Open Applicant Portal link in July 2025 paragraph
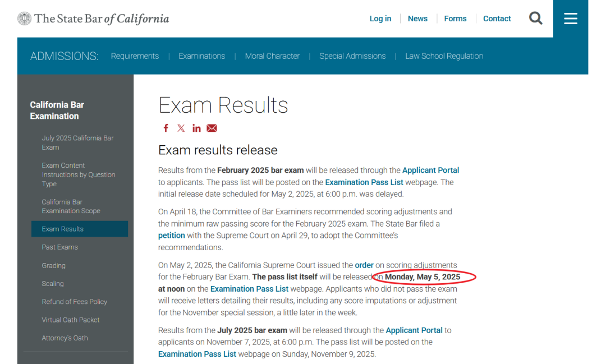The width and height of the screenshot is (606, 364). tap(414, 330)
